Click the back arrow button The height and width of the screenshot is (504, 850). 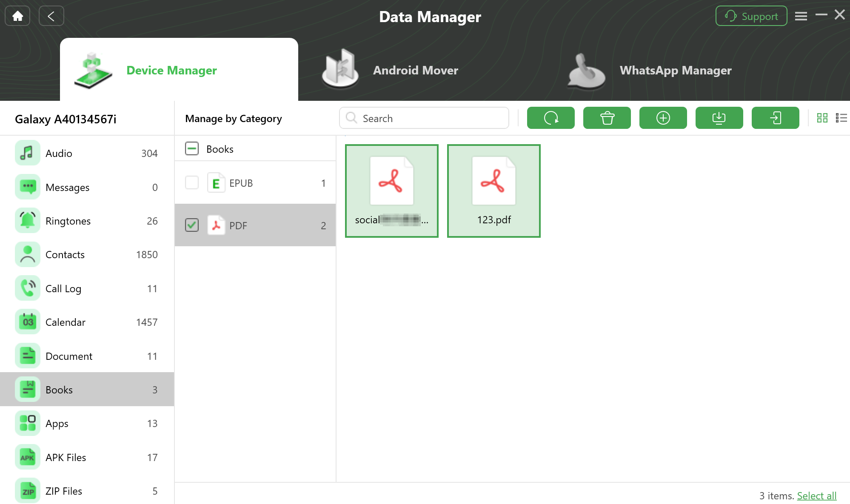(51, 16)
